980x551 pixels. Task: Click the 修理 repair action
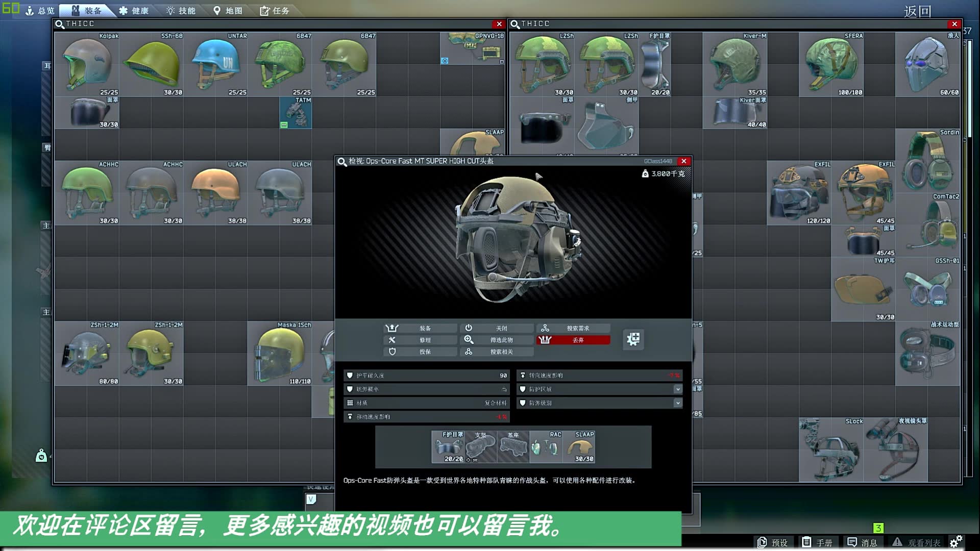point(420,340)
